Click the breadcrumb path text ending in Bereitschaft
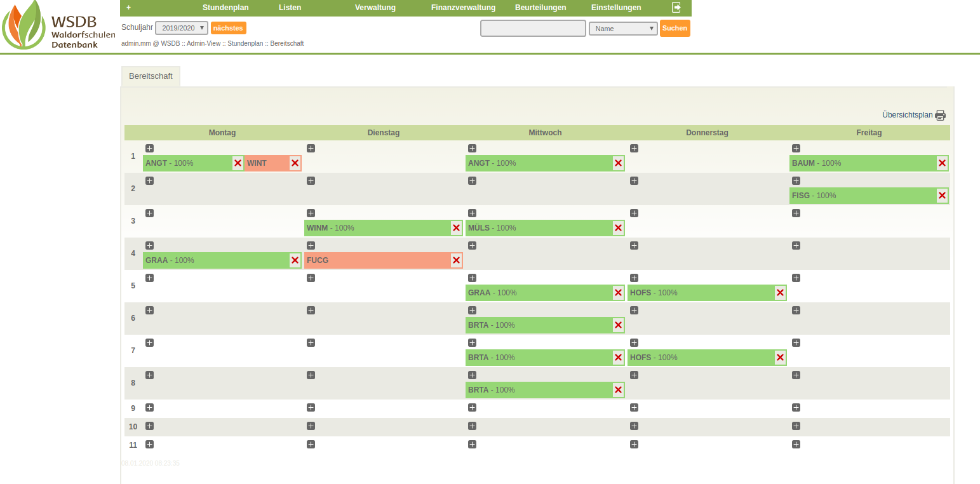The image size is (980, 484). tap(212, 43)
